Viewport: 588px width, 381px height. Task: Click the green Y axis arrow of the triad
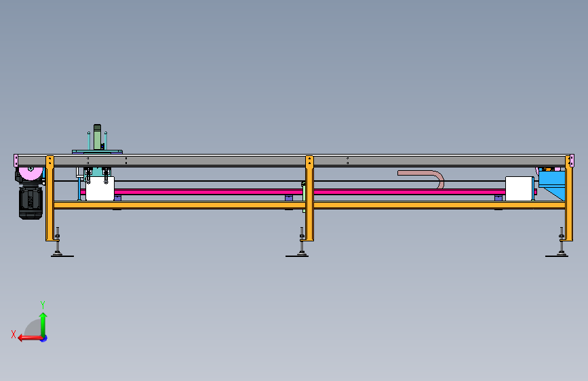tap(43, 324)
